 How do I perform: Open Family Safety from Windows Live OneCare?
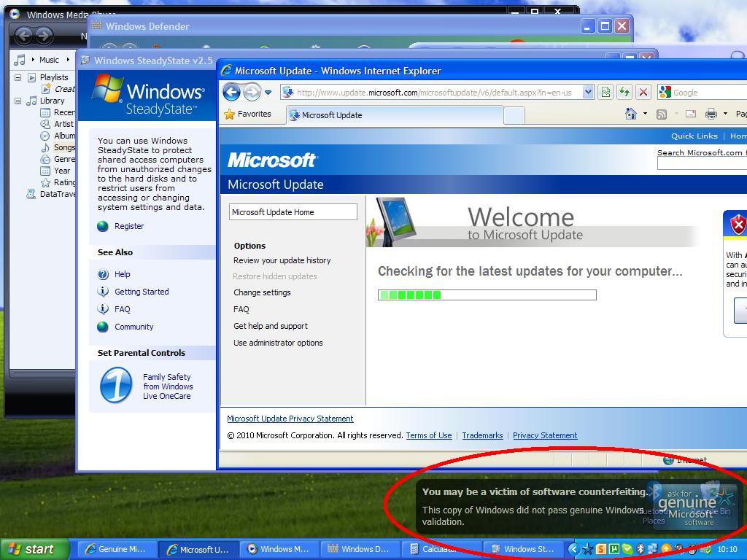pyautogui.click(x=168, y=386)
